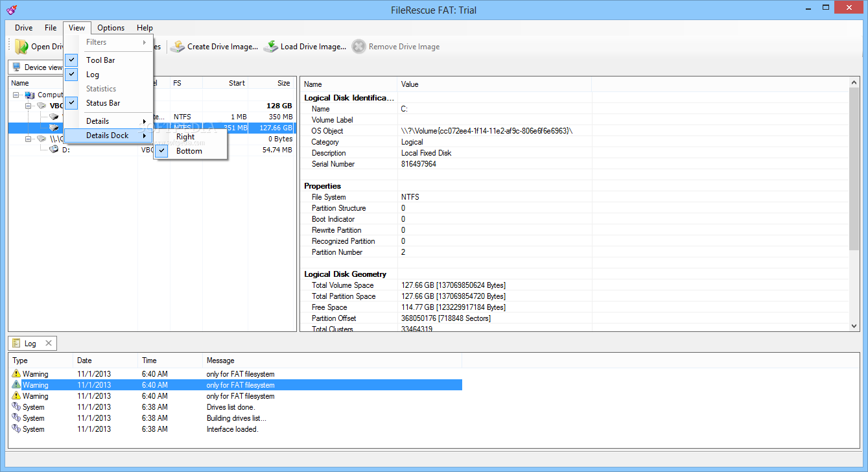Click the 350 MB partition's drive icon
The height and width of the screenshot is (472, 868).
point(54,117)
